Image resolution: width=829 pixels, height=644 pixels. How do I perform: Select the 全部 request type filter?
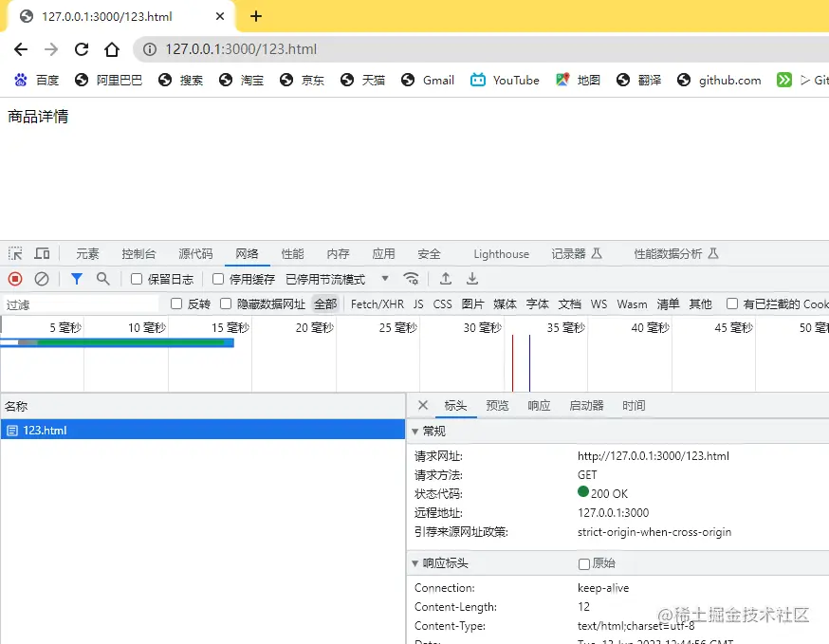click(325, 304)
